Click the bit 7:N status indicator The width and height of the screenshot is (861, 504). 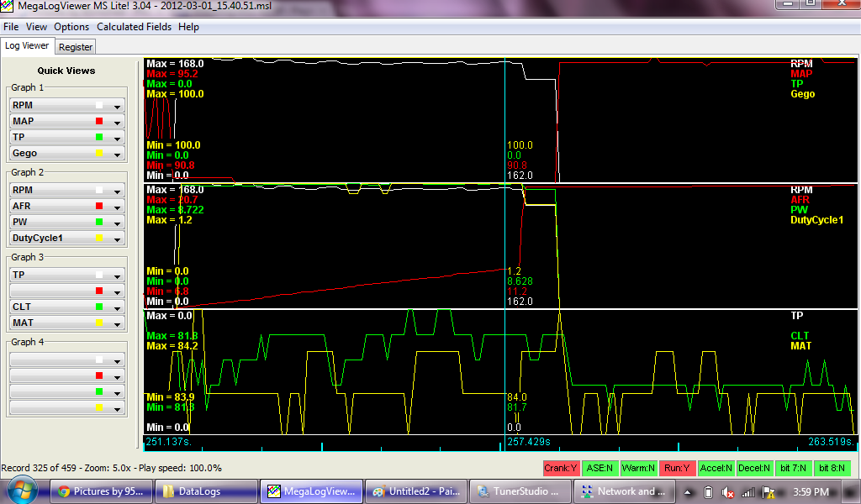click(x=794, y=469)
